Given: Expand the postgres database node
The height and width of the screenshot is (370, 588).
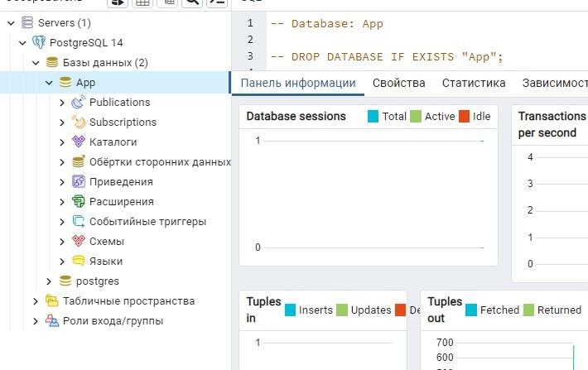Looking at the screenshot, I should click(49, 281).
